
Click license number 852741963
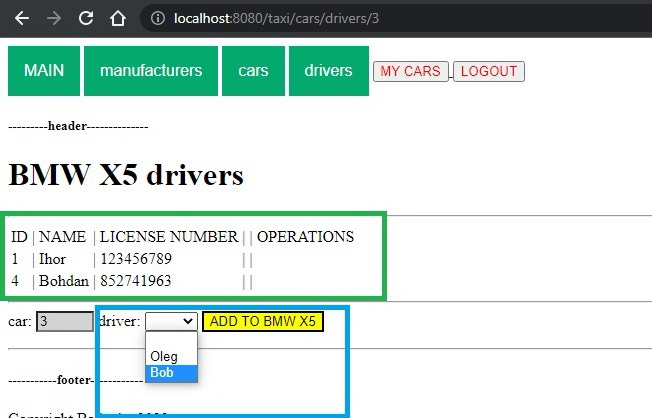pyautogui.click(x=136, y=281)
